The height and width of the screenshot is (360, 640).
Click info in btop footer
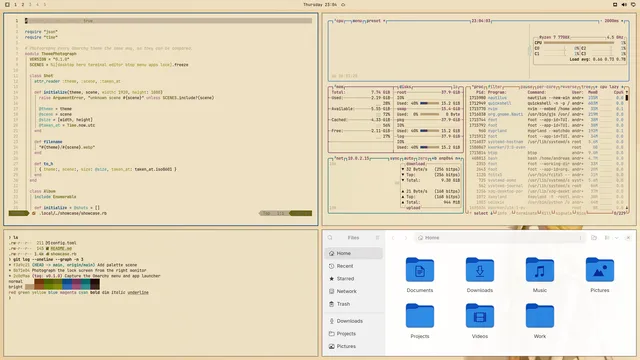[502, 213]
